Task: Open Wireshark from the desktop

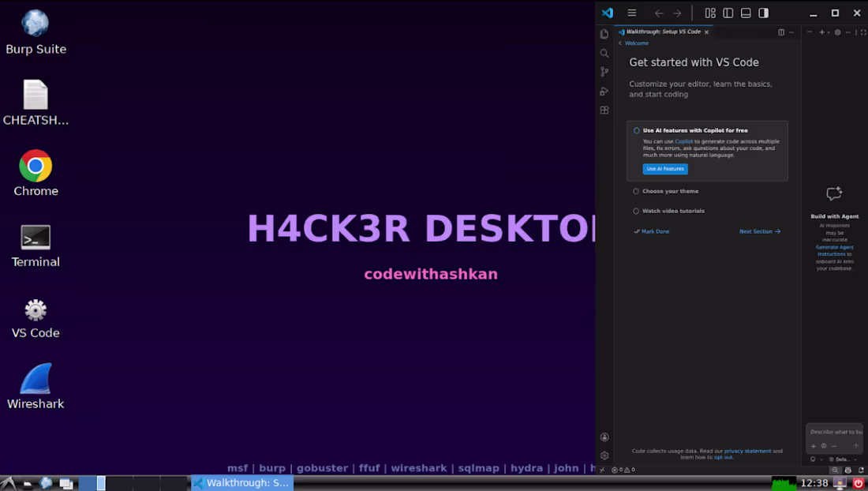Action: tap(36, 386)
